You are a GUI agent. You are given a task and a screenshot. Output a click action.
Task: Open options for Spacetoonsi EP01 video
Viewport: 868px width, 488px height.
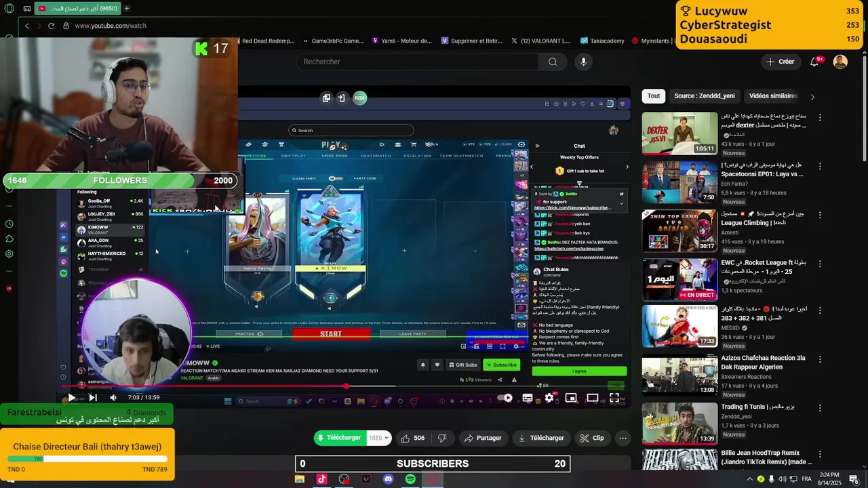pos(819,166)
